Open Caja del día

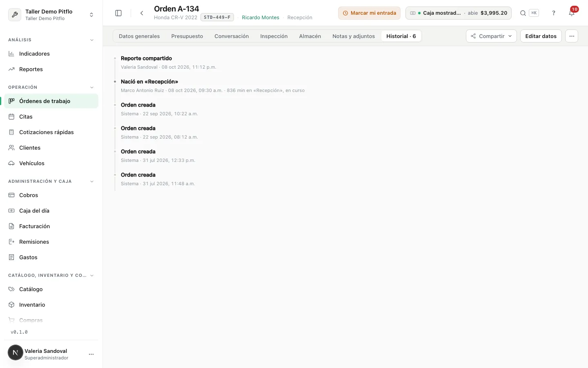[51, 211]
